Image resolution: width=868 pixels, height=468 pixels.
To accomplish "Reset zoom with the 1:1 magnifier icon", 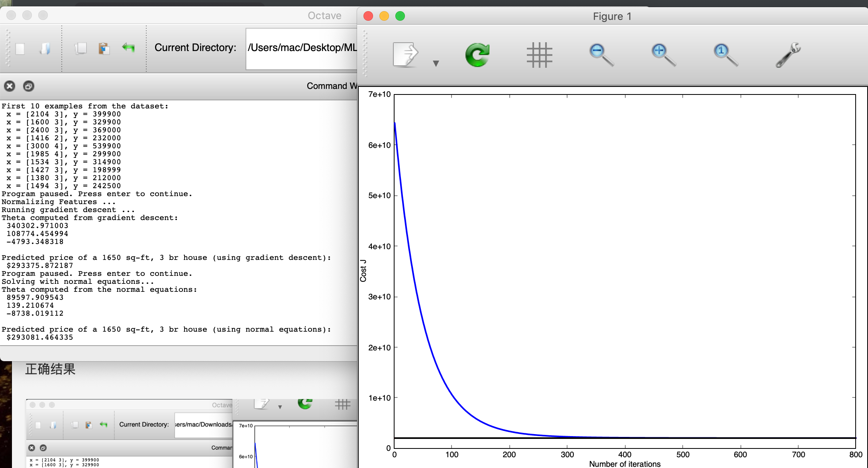I will [x=725, y=55].
